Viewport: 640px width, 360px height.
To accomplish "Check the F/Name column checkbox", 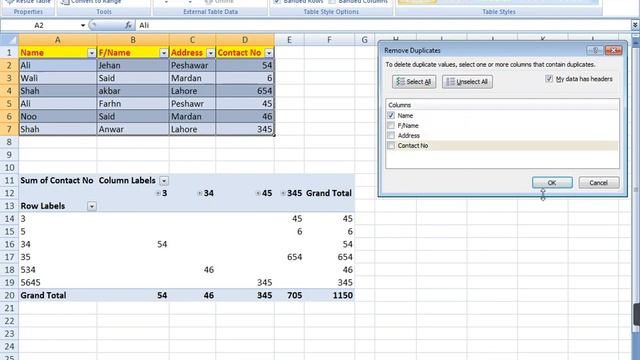I will (391, 125).
